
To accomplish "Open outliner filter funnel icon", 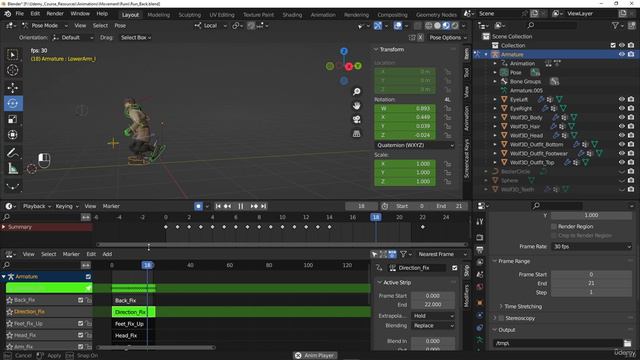I will [615, 25].
